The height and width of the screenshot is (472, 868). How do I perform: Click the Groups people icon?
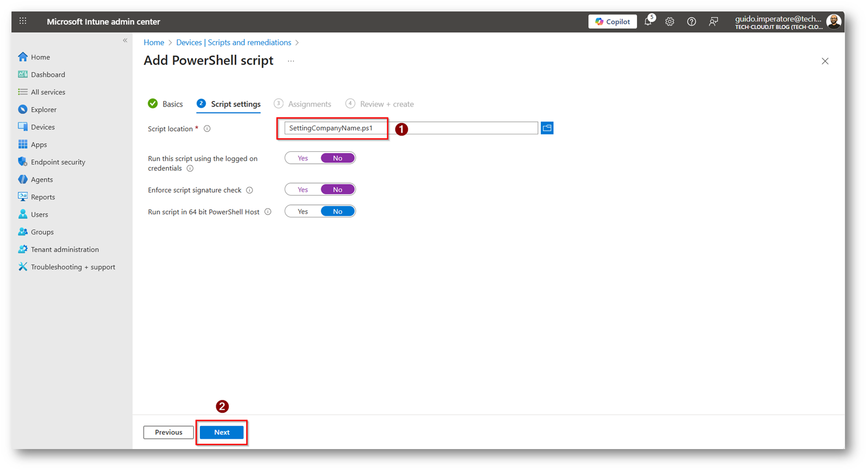point(23,232)
